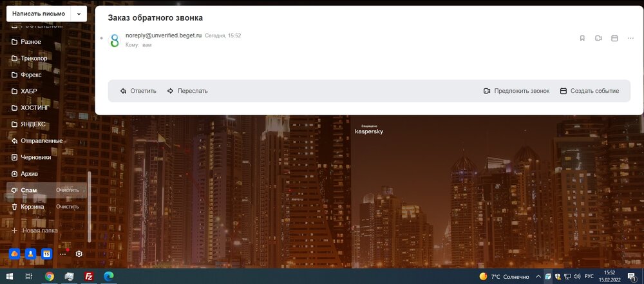Create a folder with Новая папка
The width and height of the screenshot is (644, 284).
(x=39, y=230)
